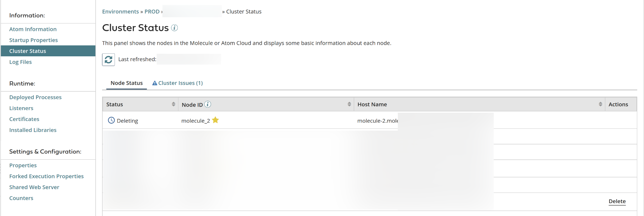Click the Last refreshed timestamp field
Screen dimensions: 644x216
point(189,59)
